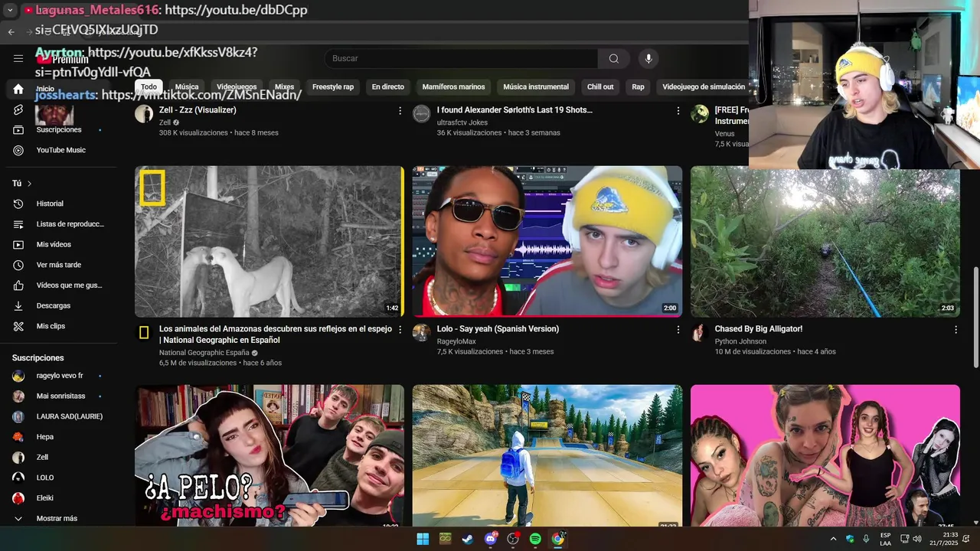The image size is (980, 551).
Task: Click the Zell channel avatar
Action: [x=144, y=114]
